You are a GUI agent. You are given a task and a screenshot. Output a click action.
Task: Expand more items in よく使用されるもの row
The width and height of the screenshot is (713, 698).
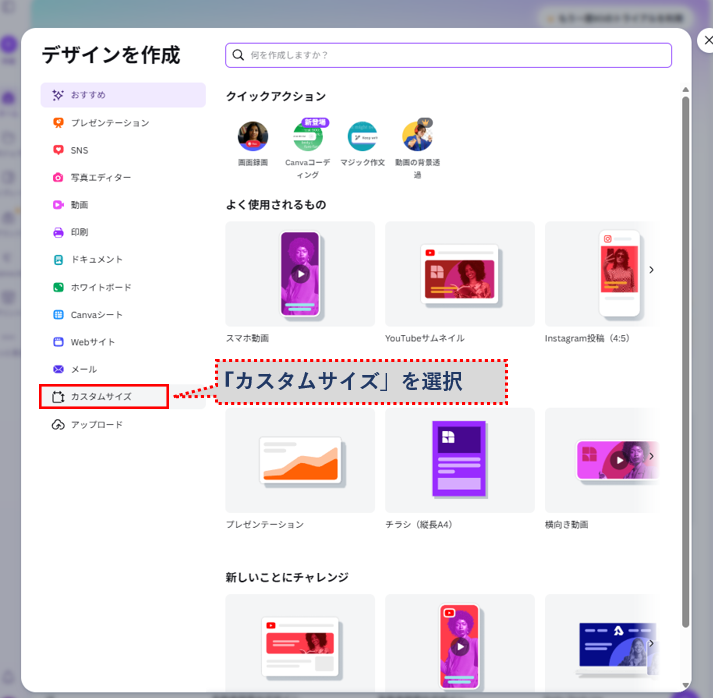(x=651, y=270)
